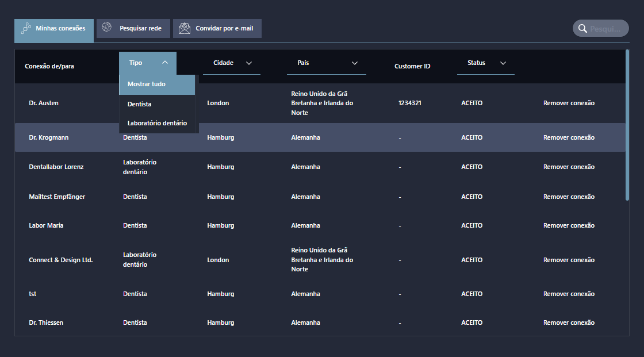Expand the Cidade filter dropdown
Viewport: 644px width, 357px height.
point(249,63)
